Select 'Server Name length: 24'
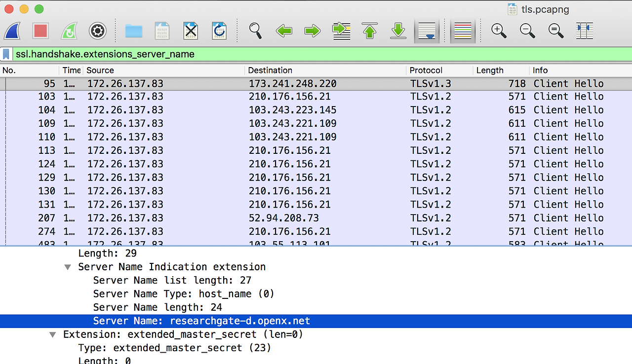The image size is (632, 364). (x=316, y=307)
